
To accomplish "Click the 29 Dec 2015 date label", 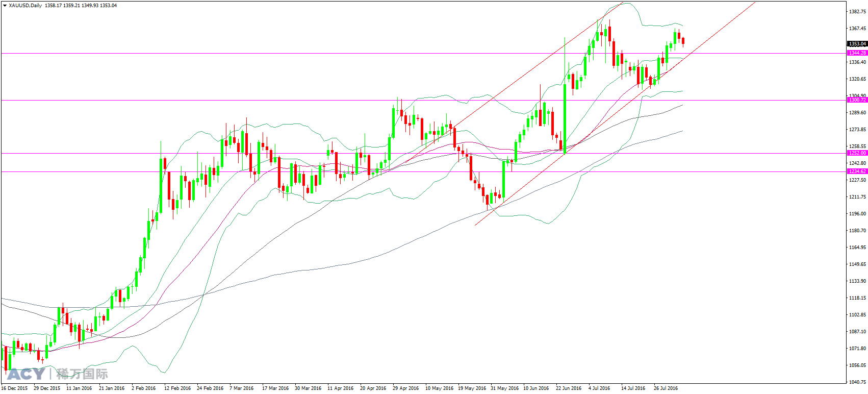I will [47, 388].
